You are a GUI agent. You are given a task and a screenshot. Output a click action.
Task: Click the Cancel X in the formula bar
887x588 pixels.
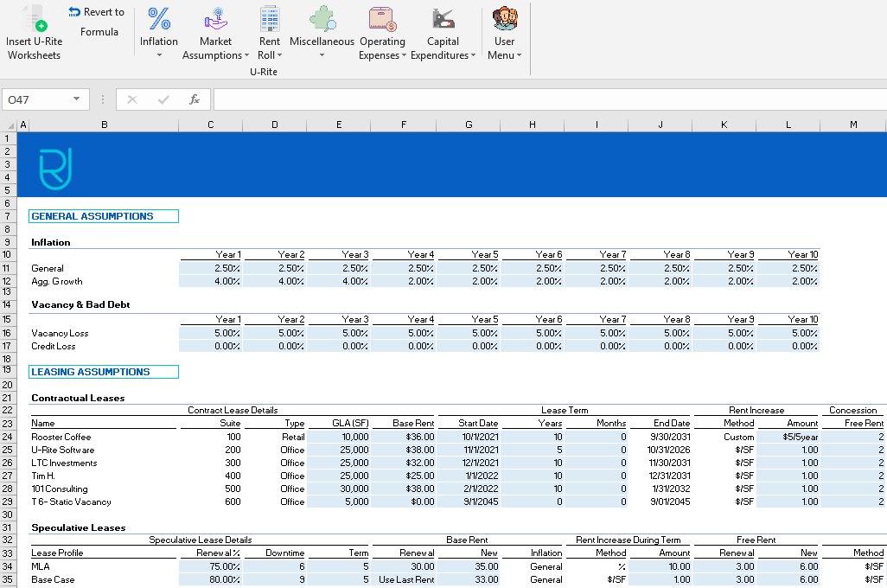click(131, 99)
